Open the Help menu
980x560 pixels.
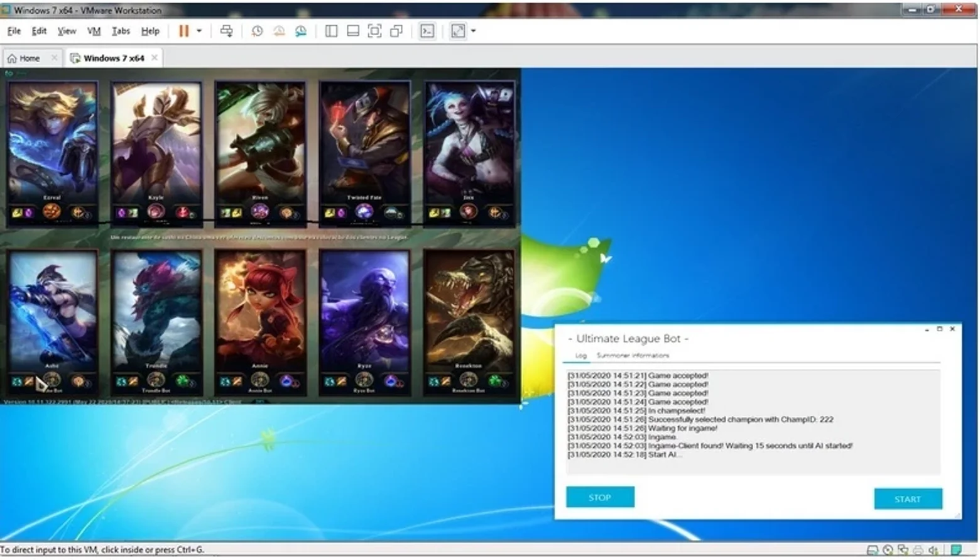pos(150,31)
